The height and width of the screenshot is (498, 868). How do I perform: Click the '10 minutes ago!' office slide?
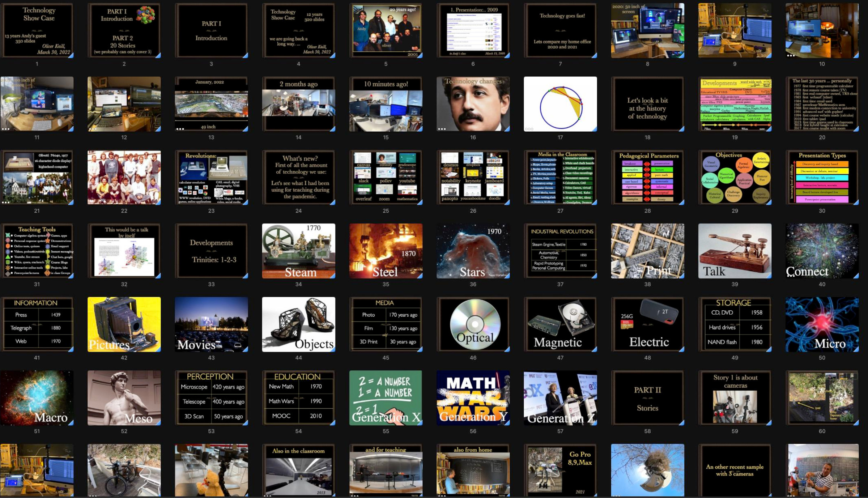point(386,104)
